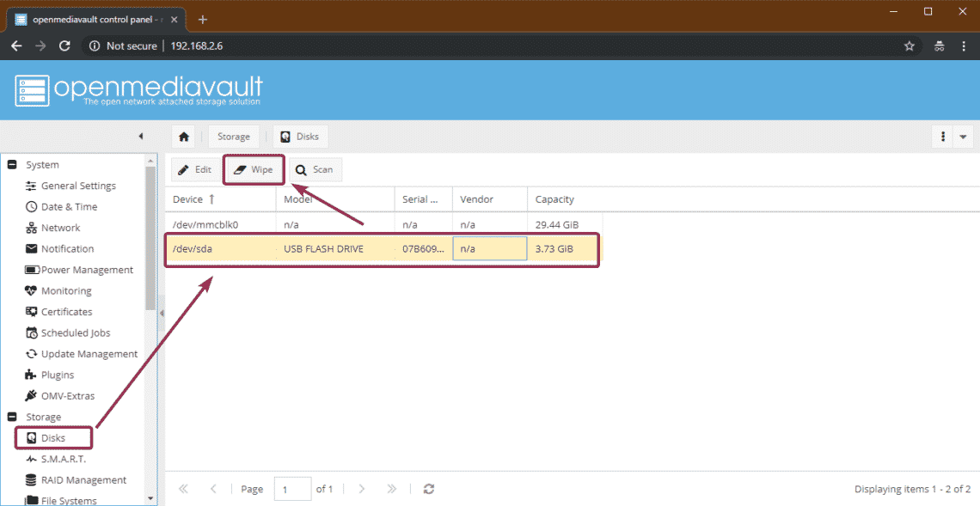Viewport: 980px width, 506px height.
Task: Sort by the Vendor column header
Action: [x=489, y=199]
